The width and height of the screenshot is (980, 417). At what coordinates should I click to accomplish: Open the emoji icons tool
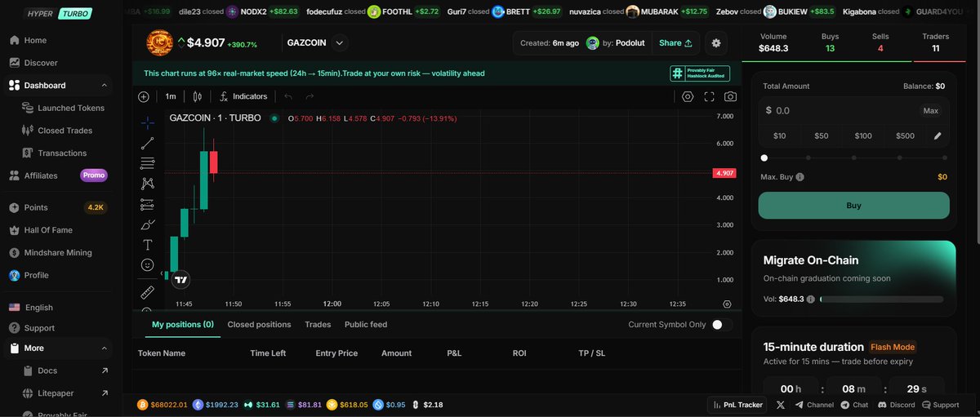[x=147, y=265]
